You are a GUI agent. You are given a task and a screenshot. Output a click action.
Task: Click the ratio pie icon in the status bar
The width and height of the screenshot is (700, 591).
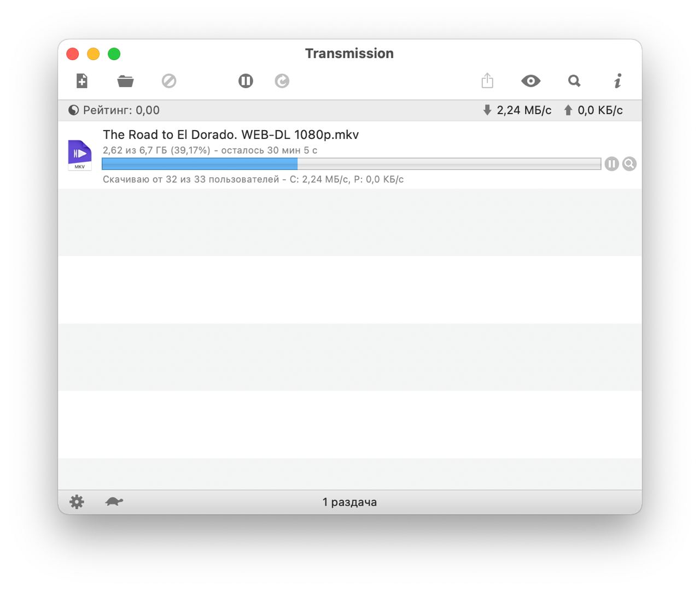coord(74,110)
